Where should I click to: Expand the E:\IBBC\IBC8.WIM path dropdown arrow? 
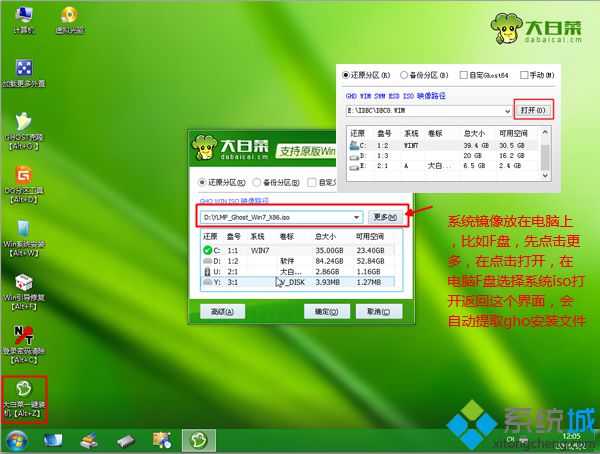click(507, 111)
